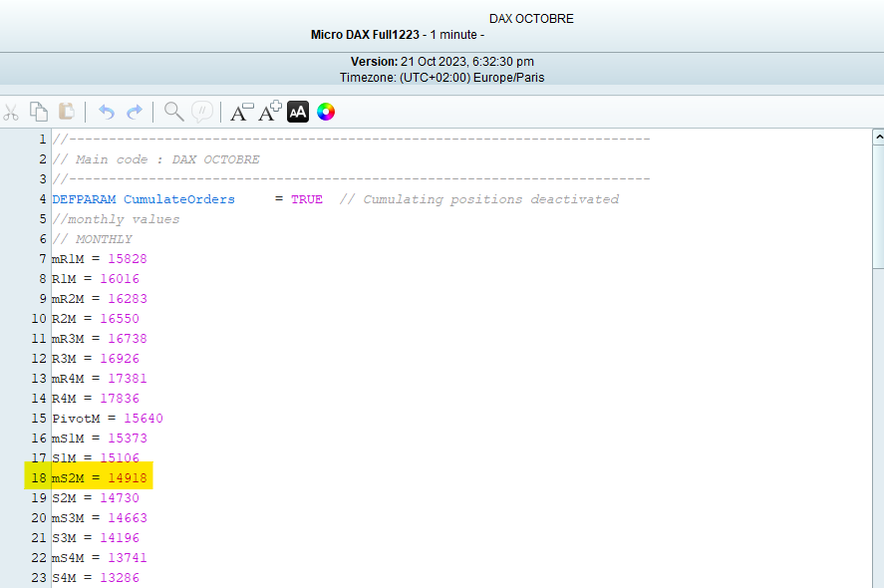Click value 14663 of mS3M
The image size is (884, 588).
coord(128,518)
